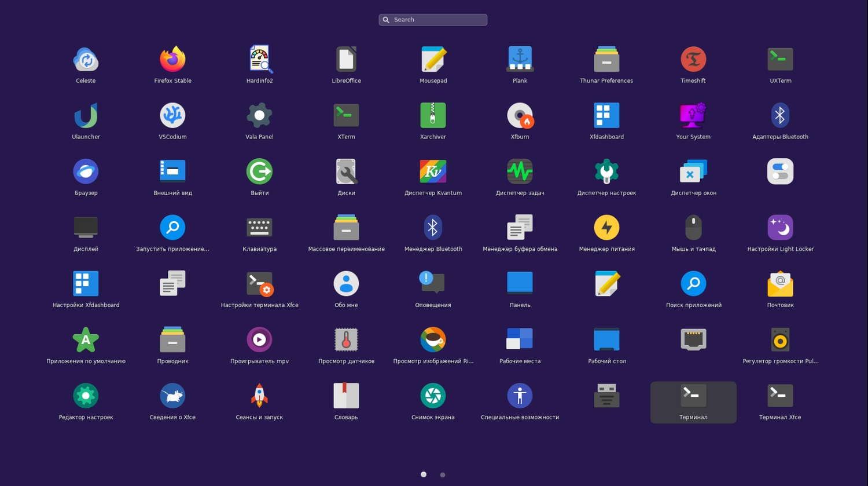
Task: Launch Редактор настроек
Action: (x=86, y=396)
